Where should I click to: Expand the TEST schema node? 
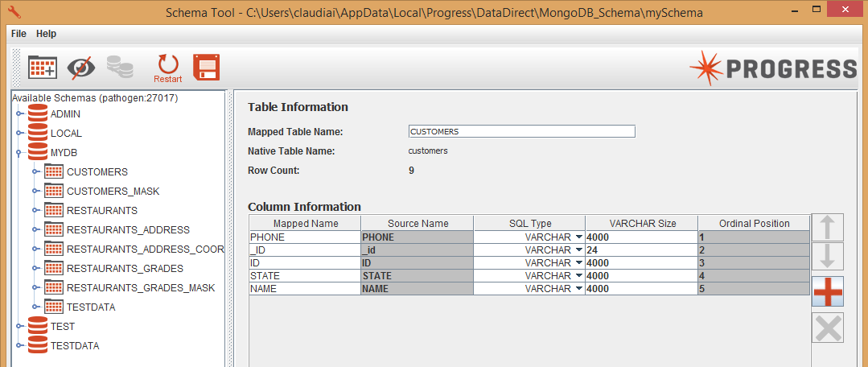(20, 327)
